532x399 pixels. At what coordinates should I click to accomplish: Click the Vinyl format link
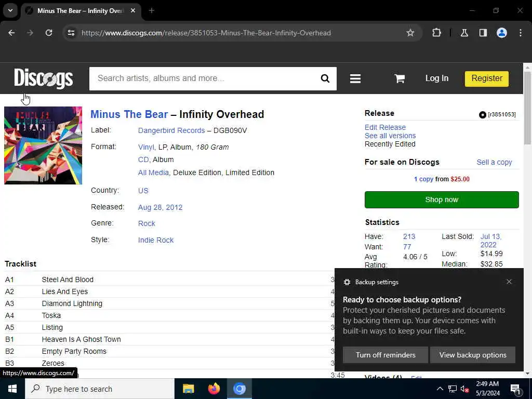(x=146, y=147)
